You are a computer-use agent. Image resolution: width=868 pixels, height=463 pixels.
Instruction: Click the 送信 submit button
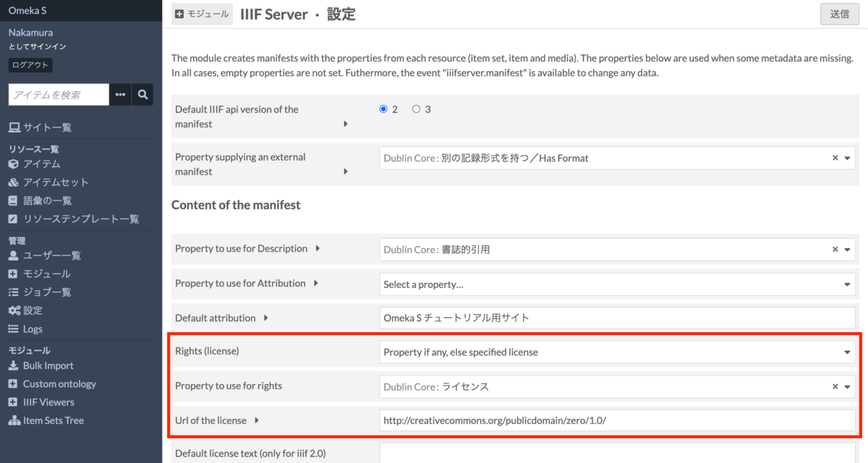pyautogui.click(x=839, y=14)
